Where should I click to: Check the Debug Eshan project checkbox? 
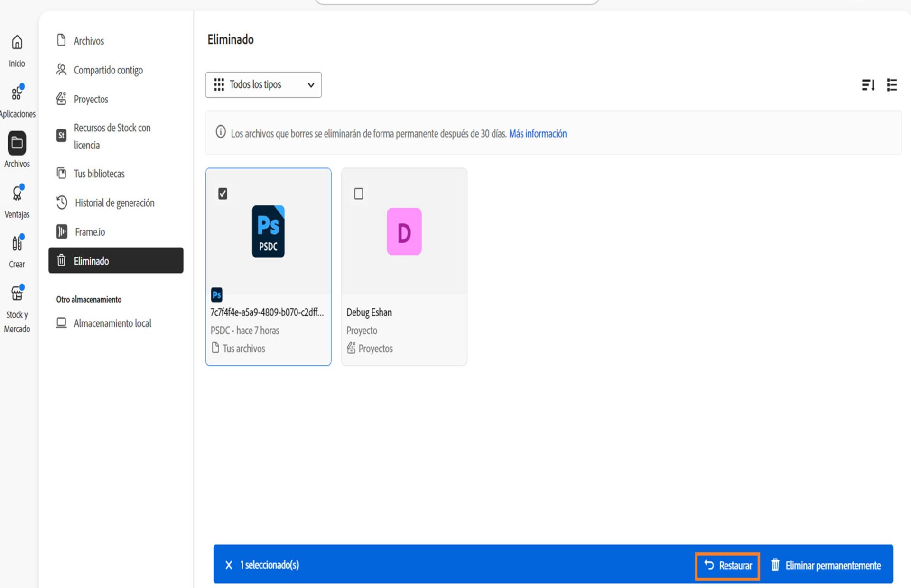pyautogui.click(x=359, y=193)
